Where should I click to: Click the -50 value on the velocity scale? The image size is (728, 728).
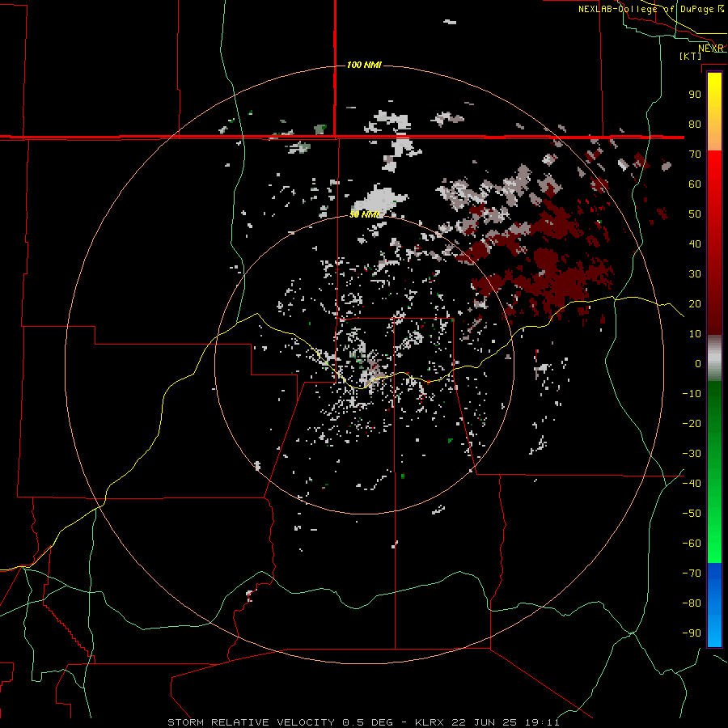pos(692,514)
